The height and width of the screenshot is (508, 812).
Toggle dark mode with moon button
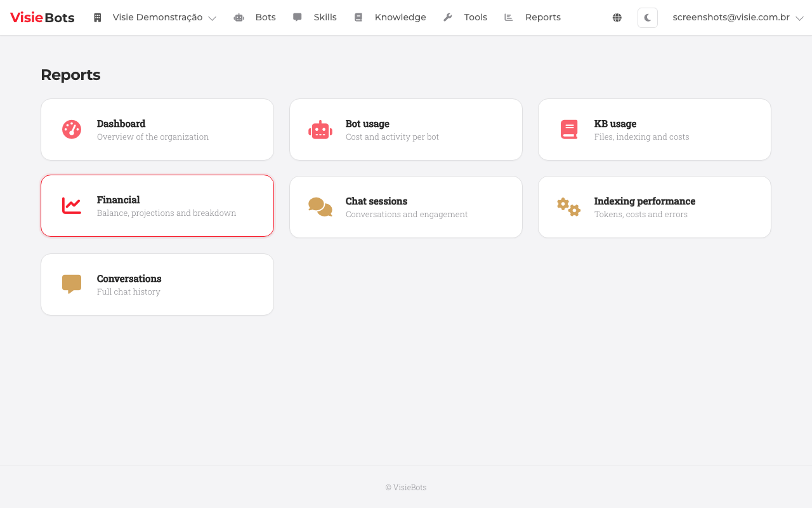click(647, 18)
